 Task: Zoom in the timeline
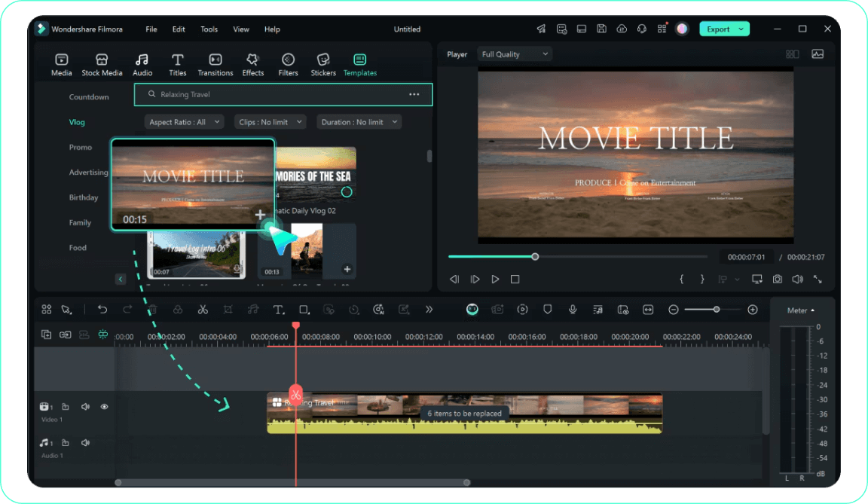click(752, 310)
